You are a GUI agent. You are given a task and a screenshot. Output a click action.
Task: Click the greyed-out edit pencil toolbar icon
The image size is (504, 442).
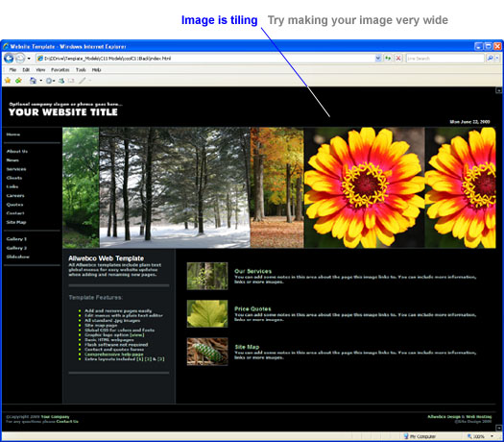tap(83, 81)
